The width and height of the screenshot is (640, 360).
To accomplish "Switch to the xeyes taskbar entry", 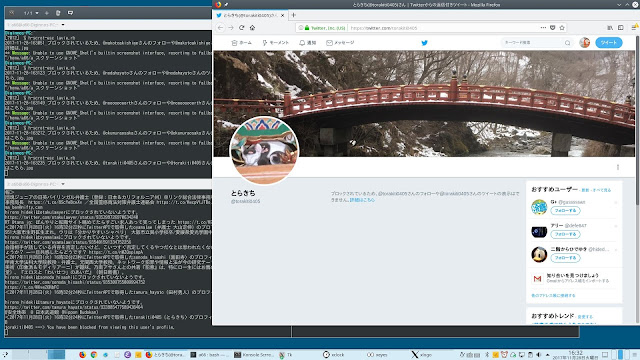I will (386, 355).
